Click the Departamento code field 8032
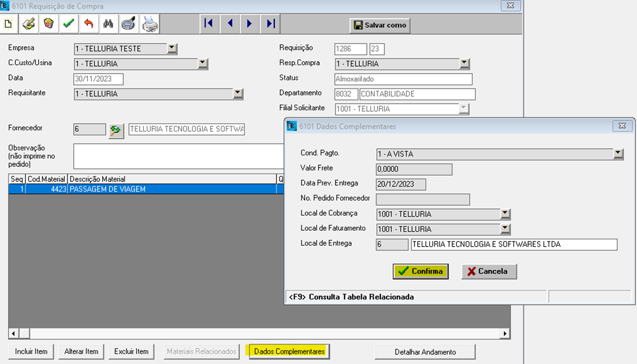The height and width of the screenshot is (364, 637). 346,94
